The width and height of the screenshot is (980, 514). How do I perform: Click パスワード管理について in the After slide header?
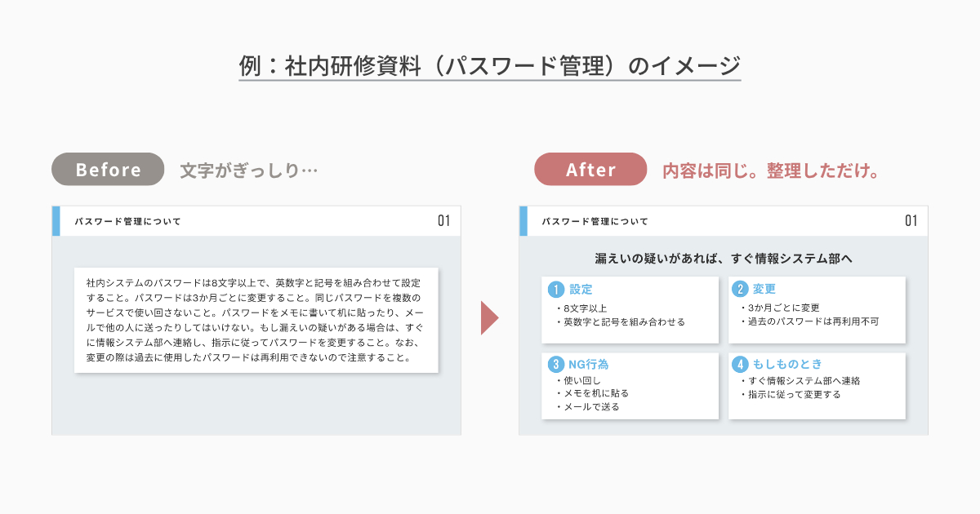pyautogui.click(x=595, y=221)
